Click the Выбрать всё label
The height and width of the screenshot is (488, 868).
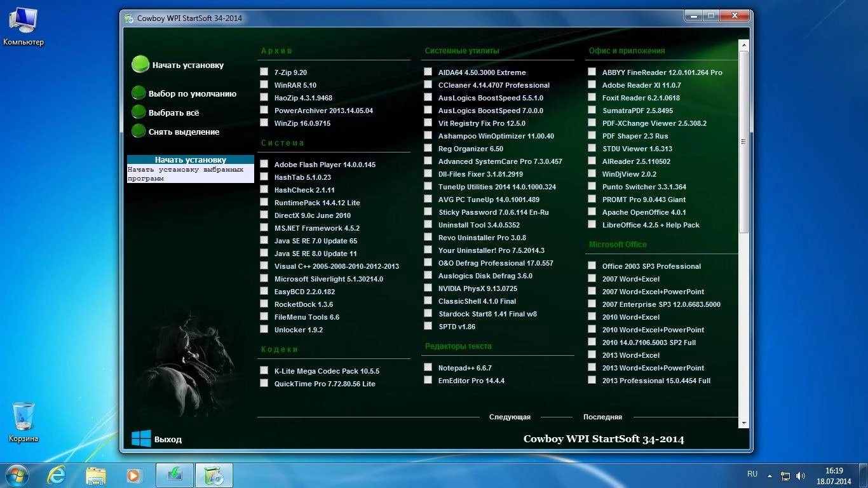pyautogui.click(x=174, y=112)
